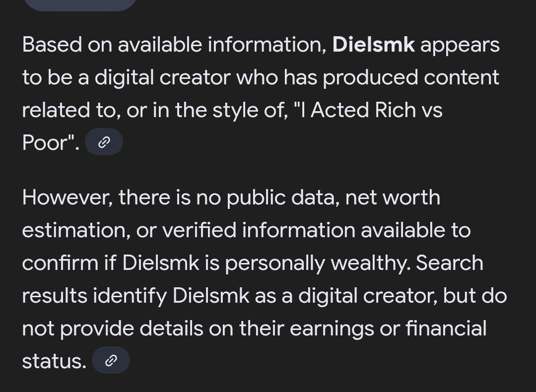Viewport: 536px width, 392px height.
Task: Click the word "However" starting the second paragraph
Action: [x=67, y=197]
